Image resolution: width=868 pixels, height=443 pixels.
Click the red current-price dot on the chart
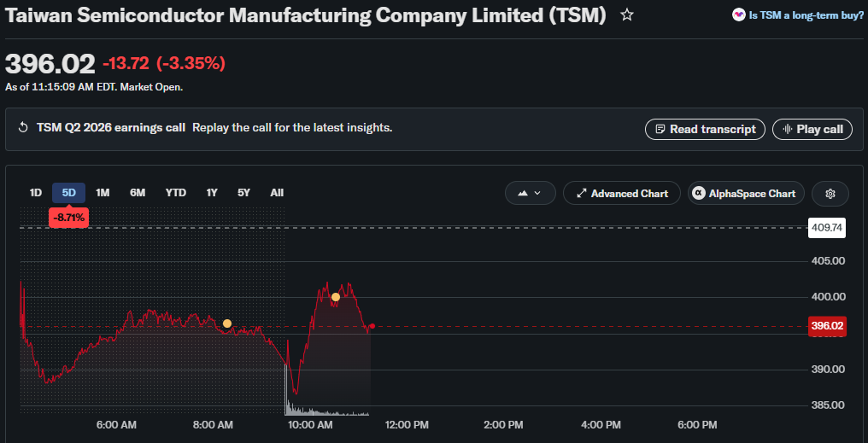click(372, 326)
